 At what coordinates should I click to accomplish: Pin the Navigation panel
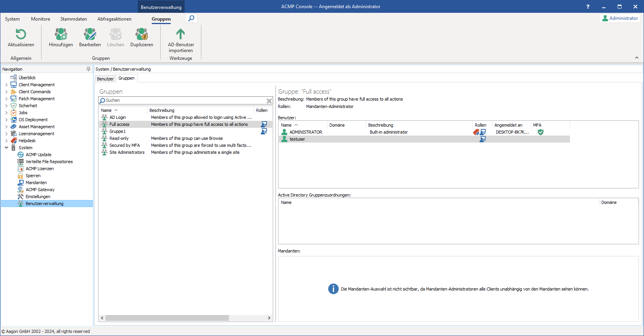coord(88,69)
